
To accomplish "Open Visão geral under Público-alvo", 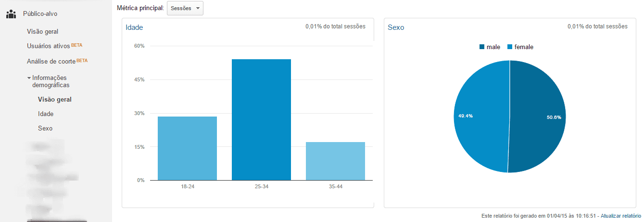I will pyautogui.click(x=42, y=32).
